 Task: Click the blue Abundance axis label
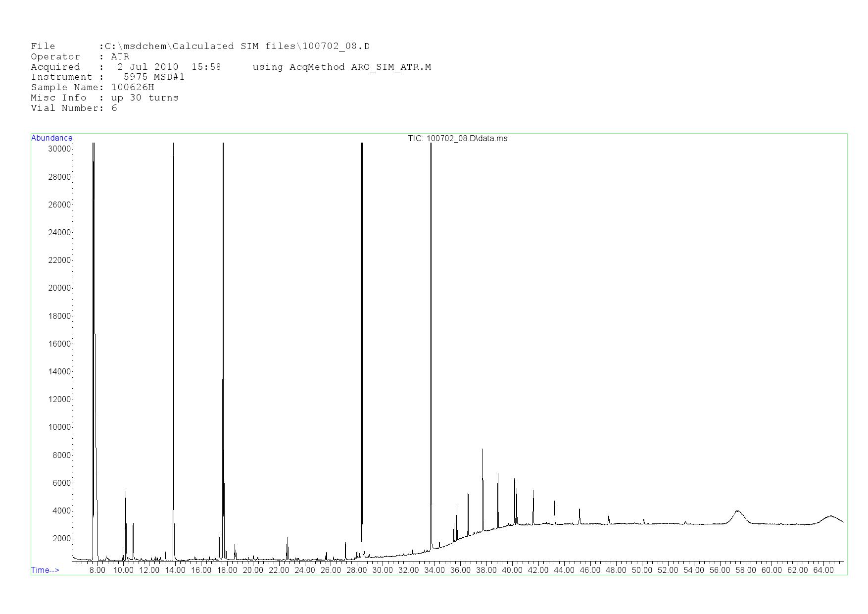pos(51,138)
